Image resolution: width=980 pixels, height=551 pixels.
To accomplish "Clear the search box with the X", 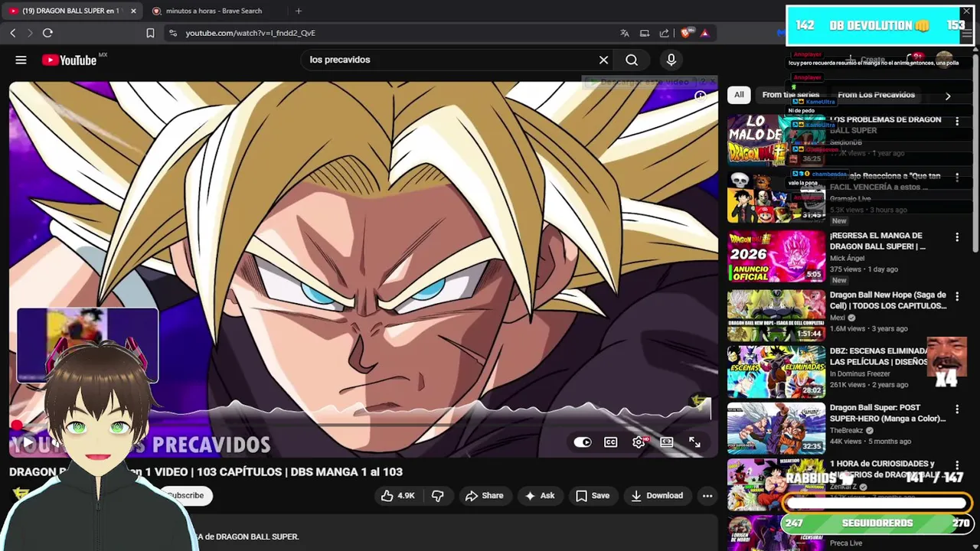I will [x=603, y=60].
